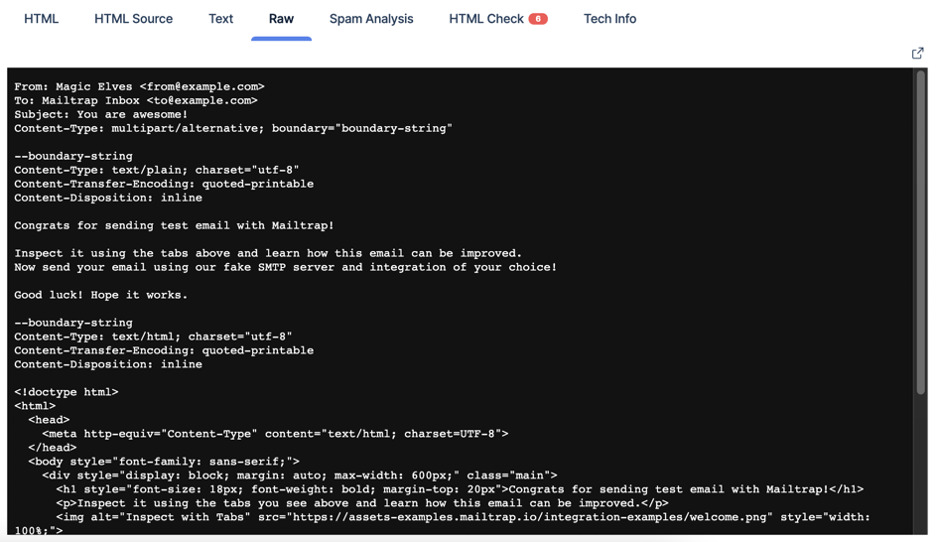Click the Subject: You are awesome! line
Viewport: 936px width, 542px height.
coord(101,114)
